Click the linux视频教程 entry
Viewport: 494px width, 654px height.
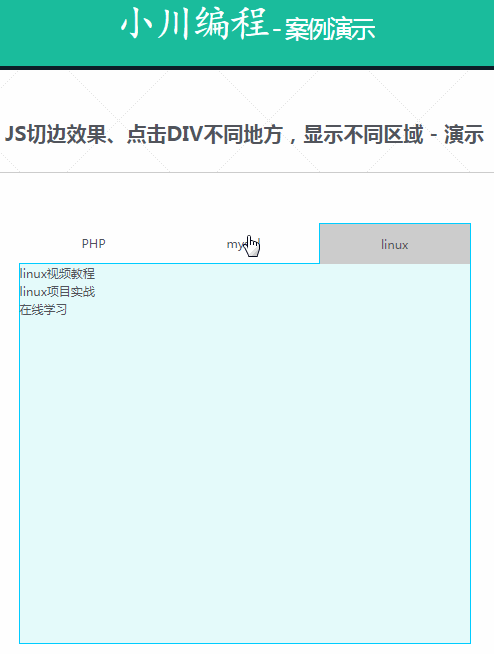pos(57,274)
